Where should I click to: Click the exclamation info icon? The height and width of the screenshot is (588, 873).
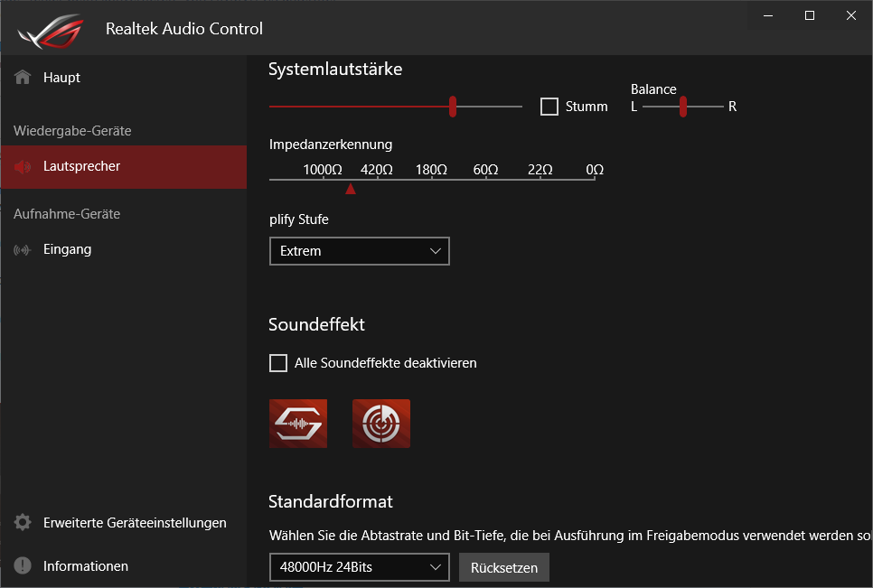tap(23, 565)
